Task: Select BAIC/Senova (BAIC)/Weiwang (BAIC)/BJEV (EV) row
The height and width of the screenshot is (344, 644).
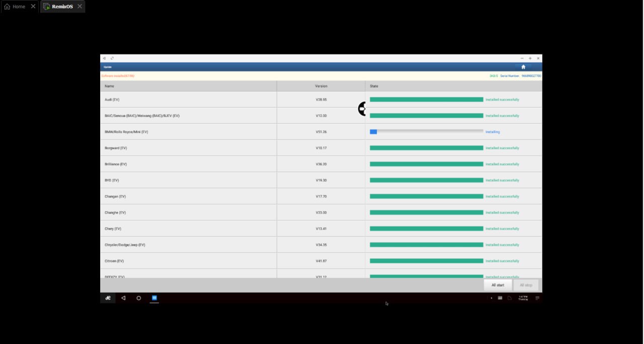Action: coord(142,116)
